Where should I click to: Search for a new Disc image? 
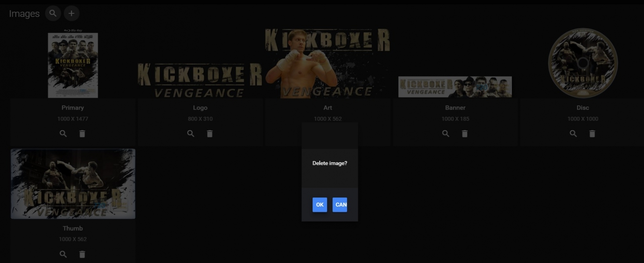click(573, 133)
